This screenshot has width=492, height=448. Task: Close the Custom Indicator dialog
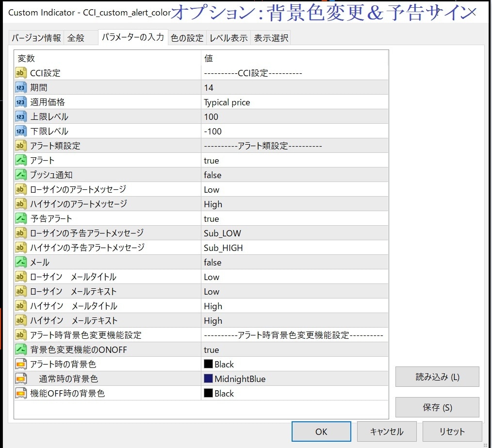(472, 12)
